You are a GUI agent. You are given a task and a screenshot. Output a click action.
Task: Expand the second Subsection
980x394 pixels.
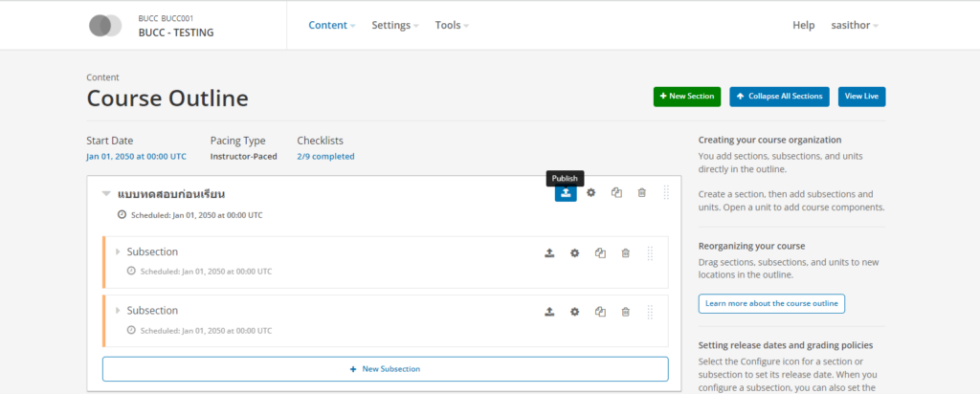[x=118, y=311]
